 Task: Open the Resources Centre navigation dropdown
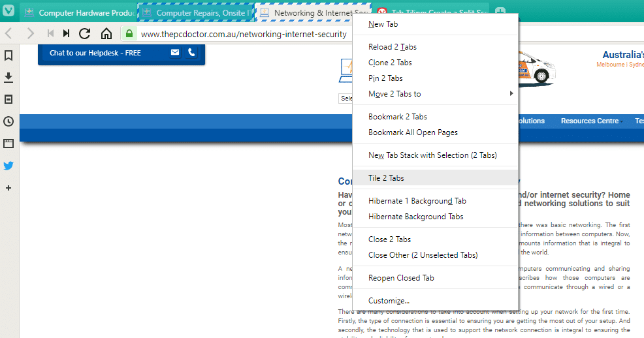pyautogui.click(x=590, y=121)
